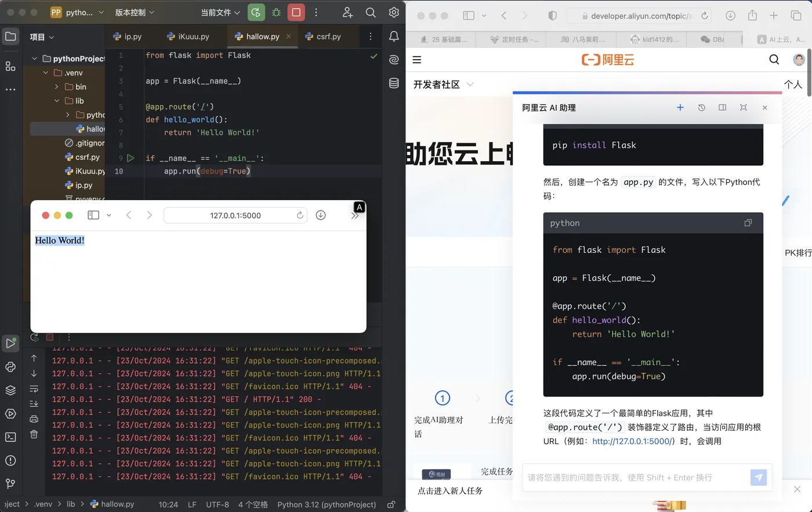This screenshot has width=812, height=512.
Task: Open Python Console tool window icon
Action: [x=10, y=367]
